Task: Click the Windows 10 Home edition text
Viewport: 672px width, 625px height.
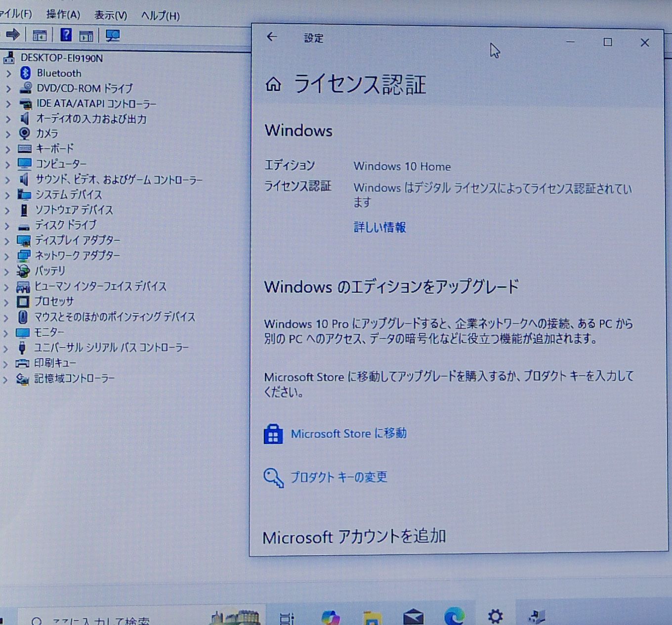Action: pos(402,166)
